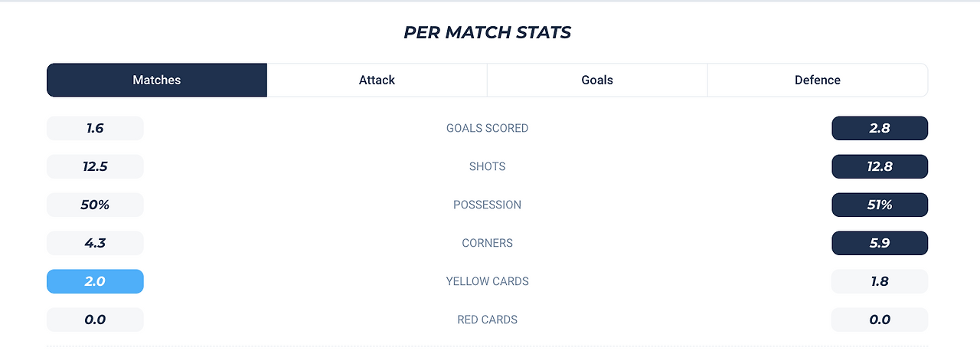Click the Goals Scored label
The image size is (980, 351).
click(x=487, y=128)
